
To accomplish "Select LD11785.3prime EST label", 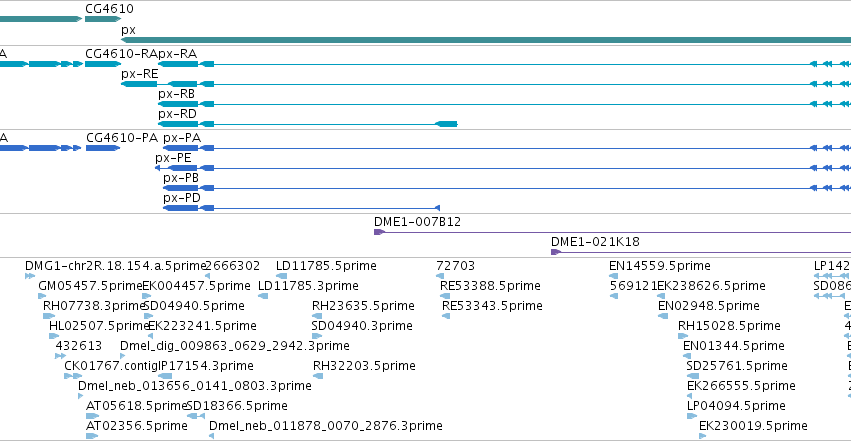I will (x=308, y=286).
